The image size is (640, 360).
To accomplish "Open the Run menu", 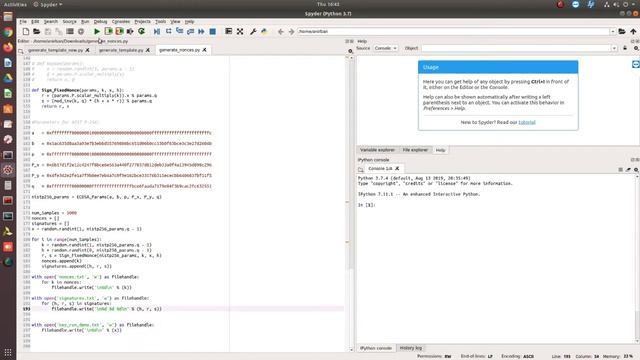I will [85, 22].
